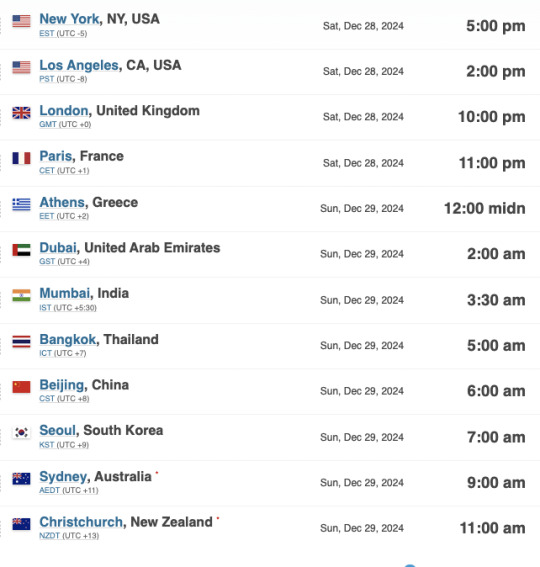The height and width of the screenshot is (567, 540).
Task: Click the French flag icon beside Paris
Action: 21,158
